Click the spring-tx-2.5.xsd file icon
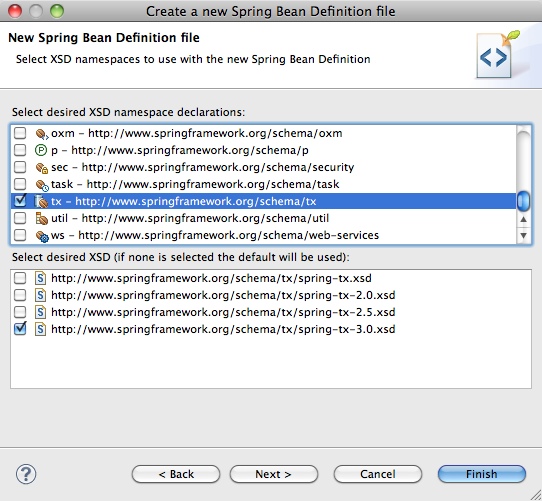 40,312
